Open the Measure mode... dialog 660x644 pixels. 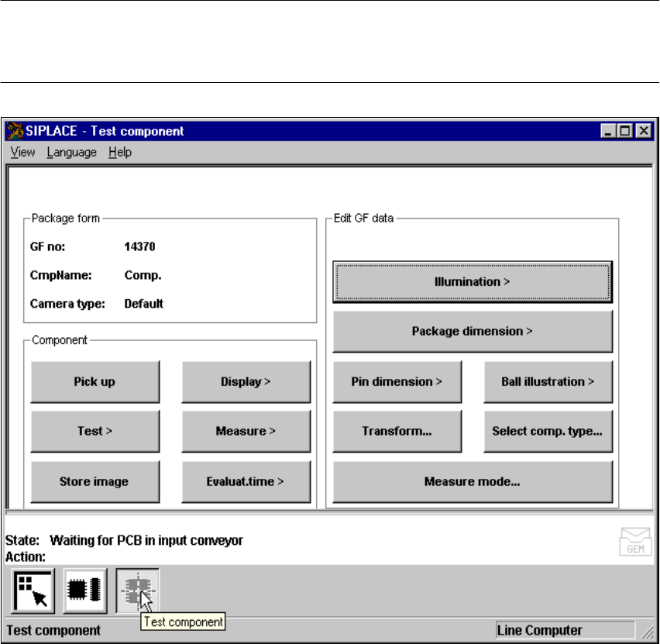(x=473, y=481)
